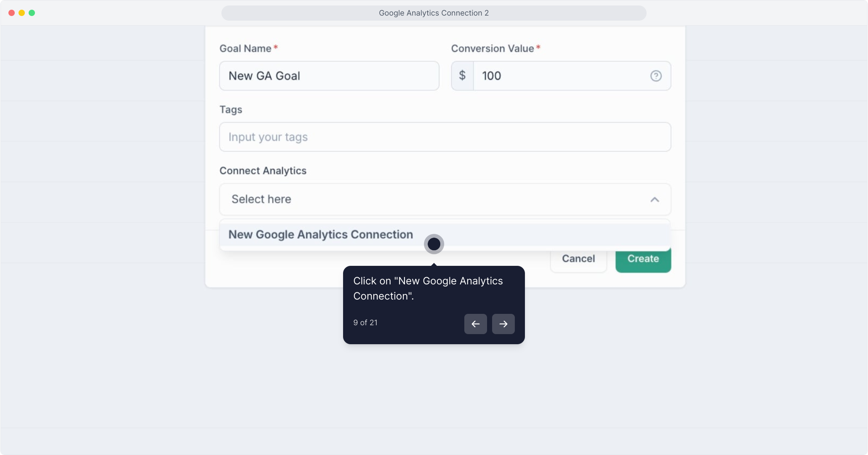Choose "New Google Analytics Connection" option
Screen dimensions: 868x455
[320, 235]
